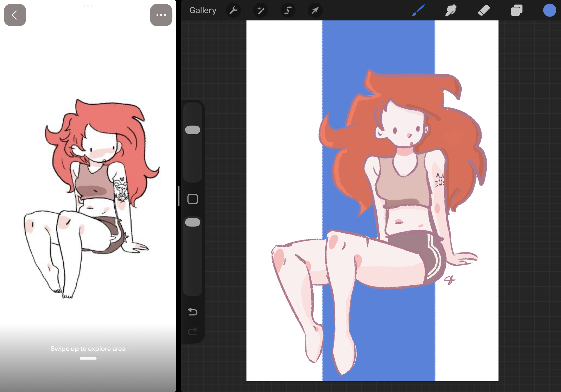
Task: Open the Actions wrench menu
Action: click(233, 10)
